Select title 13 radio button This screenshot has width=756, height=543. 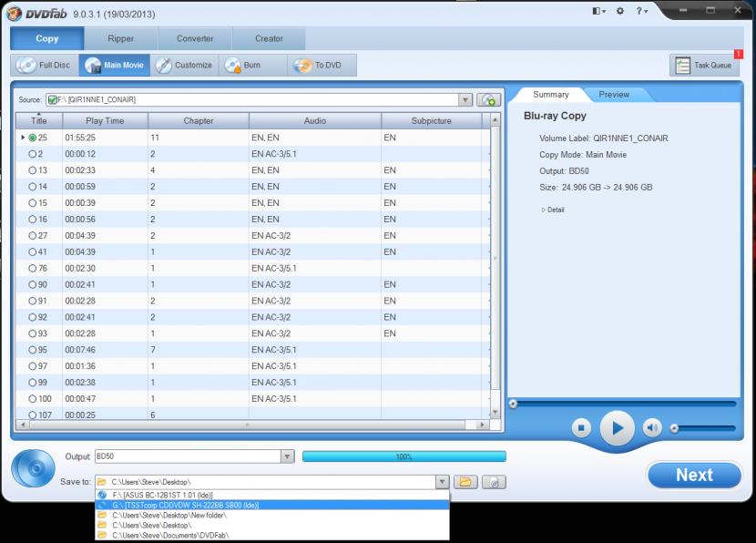pos(32,170)
